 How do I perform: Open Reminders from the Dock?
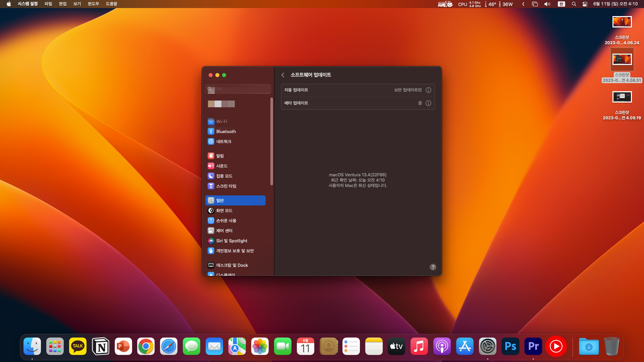[351, 346]
